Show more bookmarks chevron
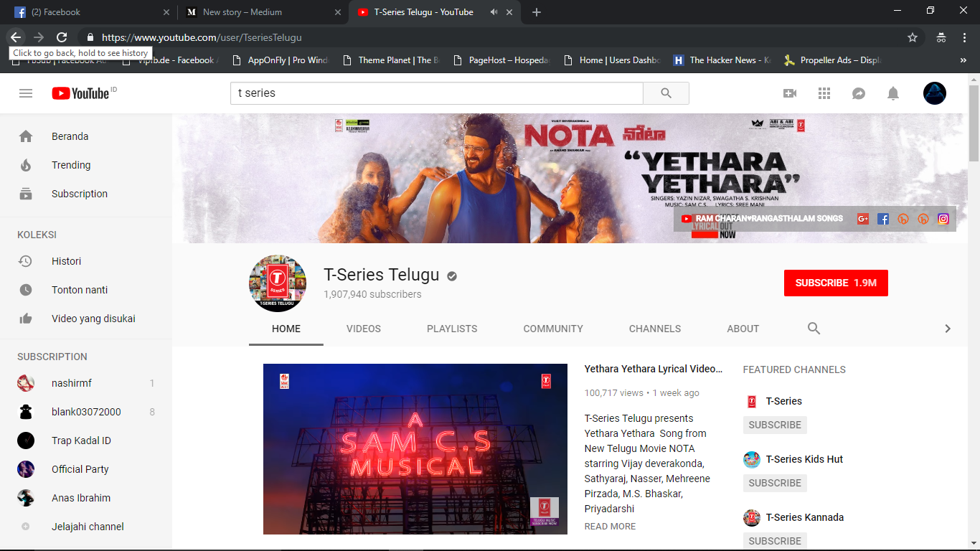980x551 pixels. [x=963, y=60]
